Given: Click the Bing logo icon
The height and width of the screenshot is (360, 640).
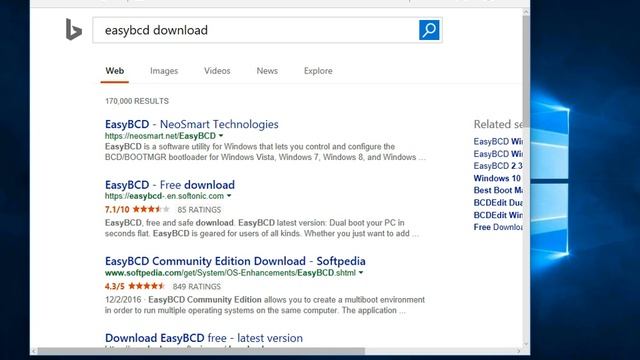Looking at the screenshot, I should 73,29.
